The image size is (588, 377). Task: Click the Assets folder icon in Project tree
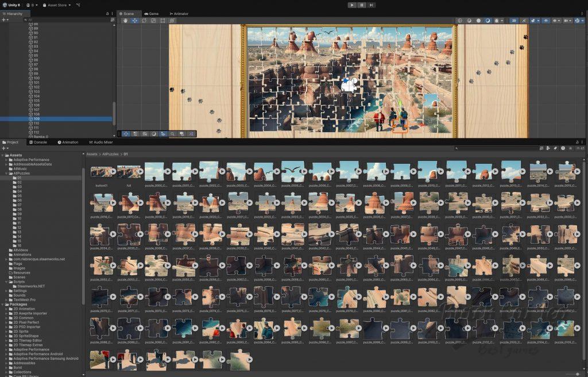[7, 155]
